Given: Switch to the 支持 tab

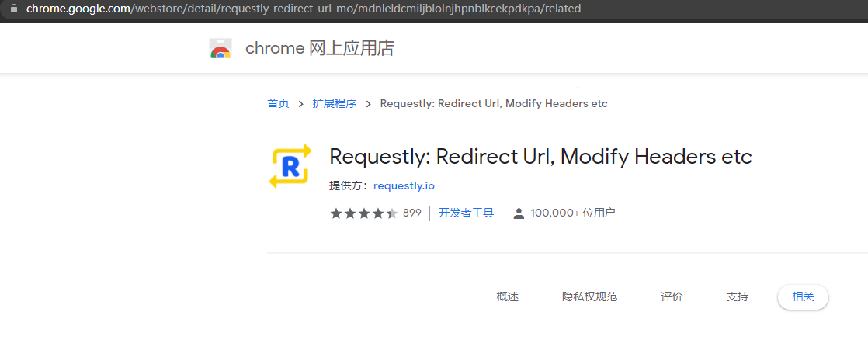Looking at the screenshot, I should (738, 297).
